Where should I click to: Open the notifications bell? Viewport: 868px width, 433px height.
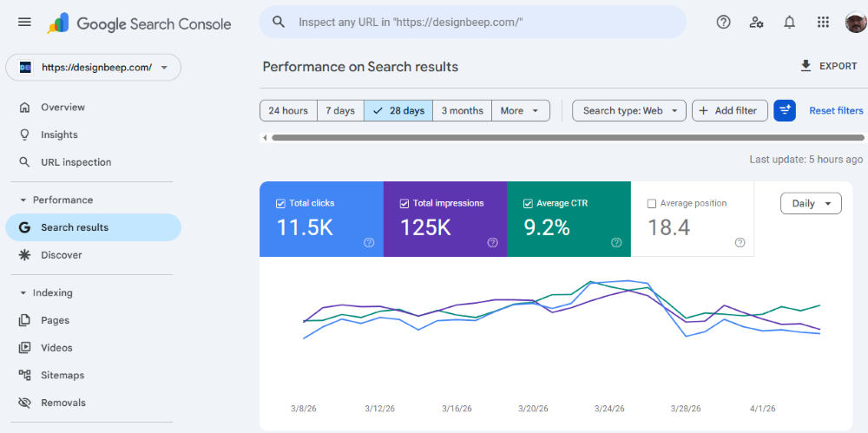pyautogui.click(x=789, y=23)
